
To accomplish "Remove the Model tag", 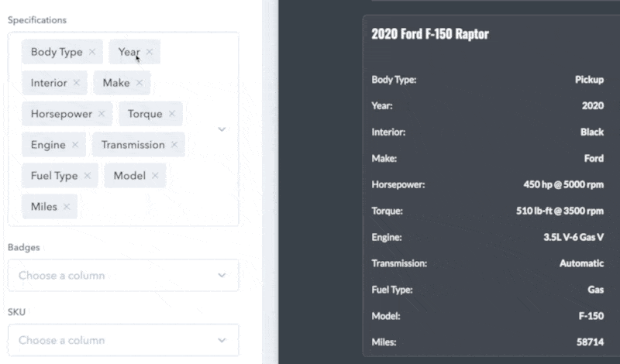I will point(155,176).
